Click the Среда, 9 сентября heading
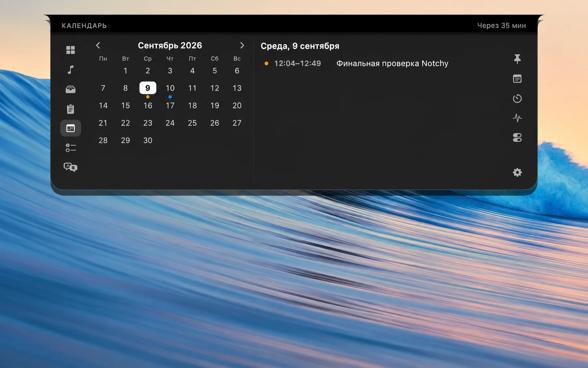The width and height of the screenshot is (588, 368). click(300, 46)
